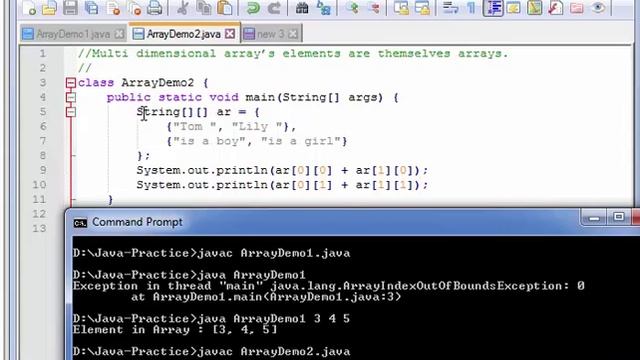Click the ArrayIndexOutOfBoundsException line in Command Prompt
Viewport: 640px width, 360px height.
(x=329, y=286)
